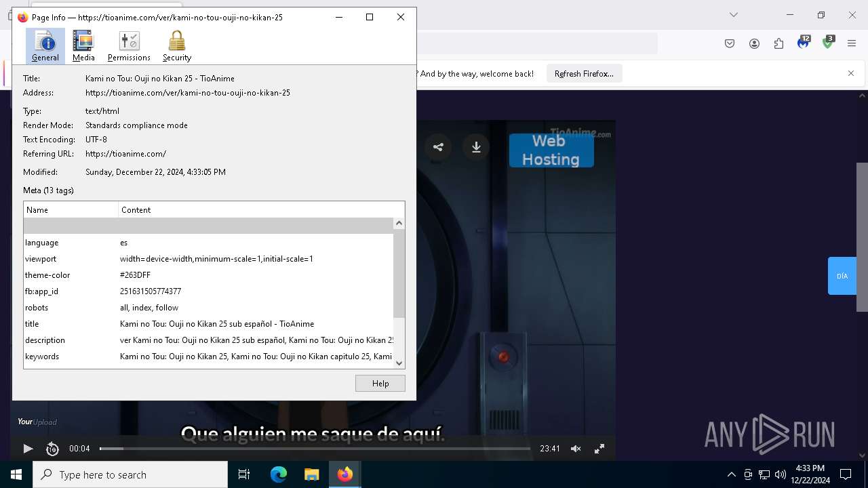Open the Permissions tab
868x488 pixels.
(x=129, y=46)
